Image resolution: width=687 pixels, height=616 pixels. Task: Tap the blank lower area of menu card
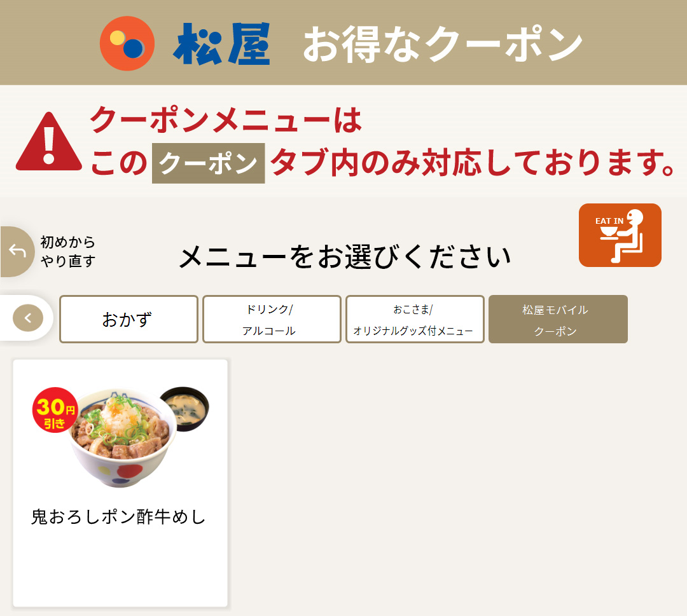[x=120, y=569]
